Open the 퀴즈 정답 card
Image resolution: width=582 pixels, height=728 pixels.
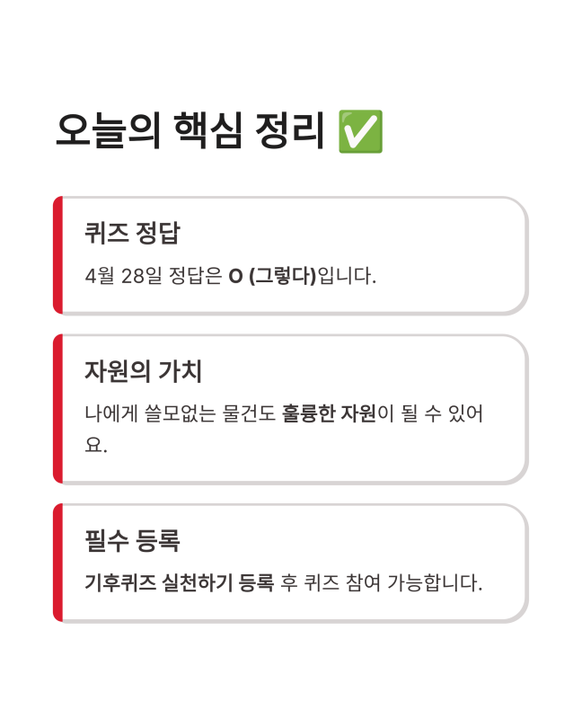click(290, 255)
